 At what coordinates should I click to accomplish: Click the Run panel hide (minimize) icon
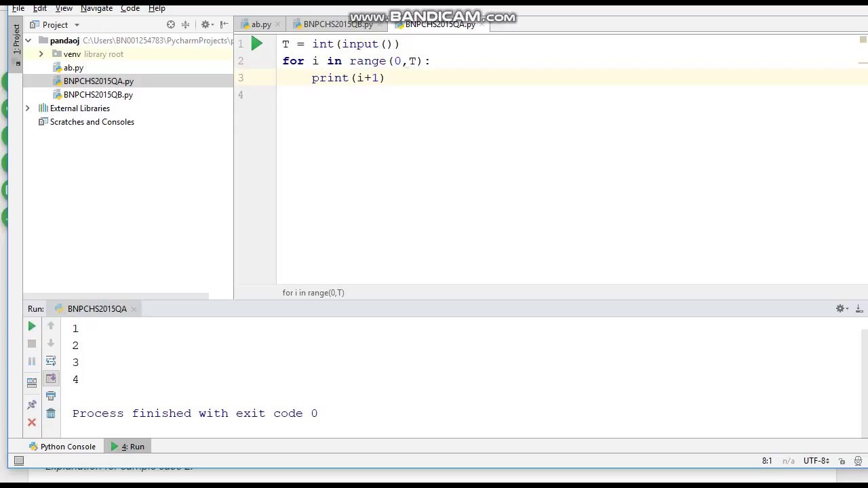pos(859,308)
